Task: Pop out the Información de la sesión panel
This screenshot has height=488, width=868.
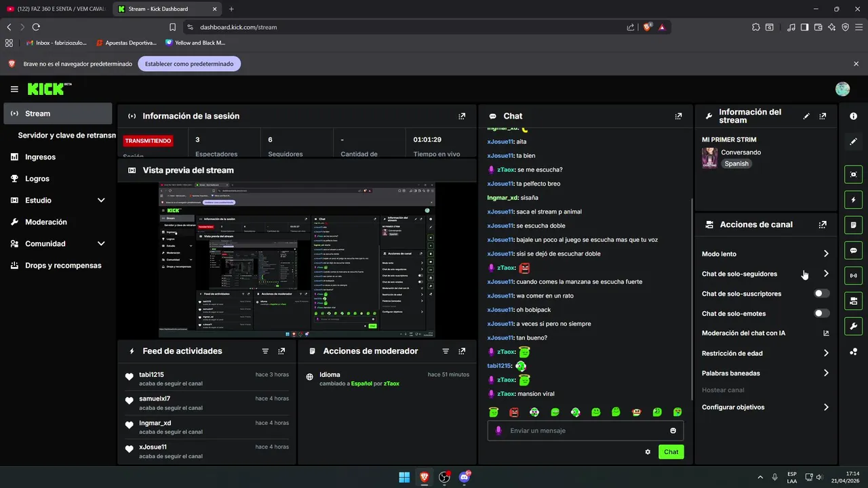Action: [x=462, y=116]
